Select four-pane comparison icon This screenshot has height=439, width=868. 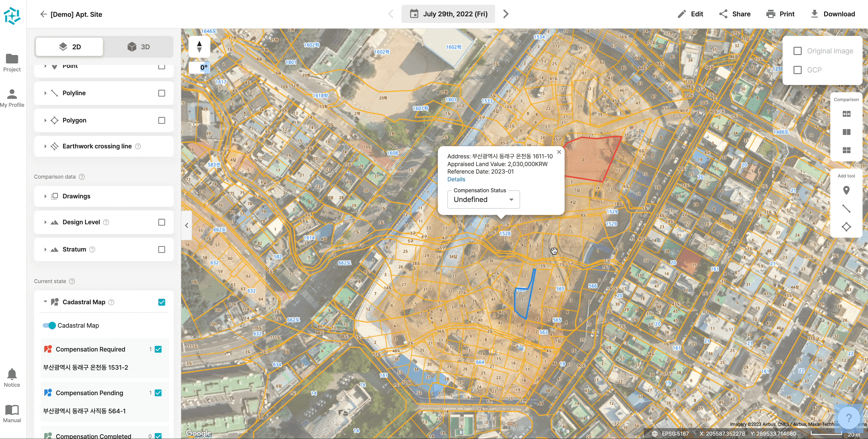tap(846, 150)
